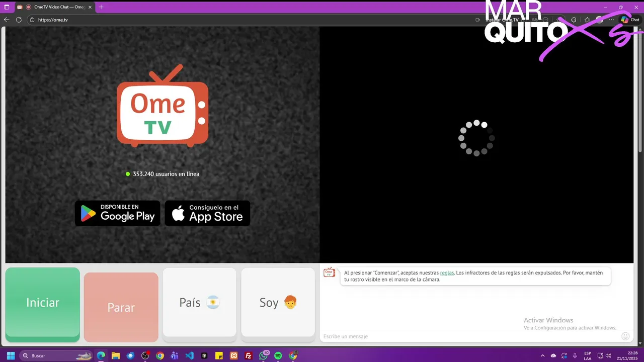Open Sticky Notes from the taskbar
This screenshot has height=362, width=644.
pyautogui.click(x=219, y=355)
